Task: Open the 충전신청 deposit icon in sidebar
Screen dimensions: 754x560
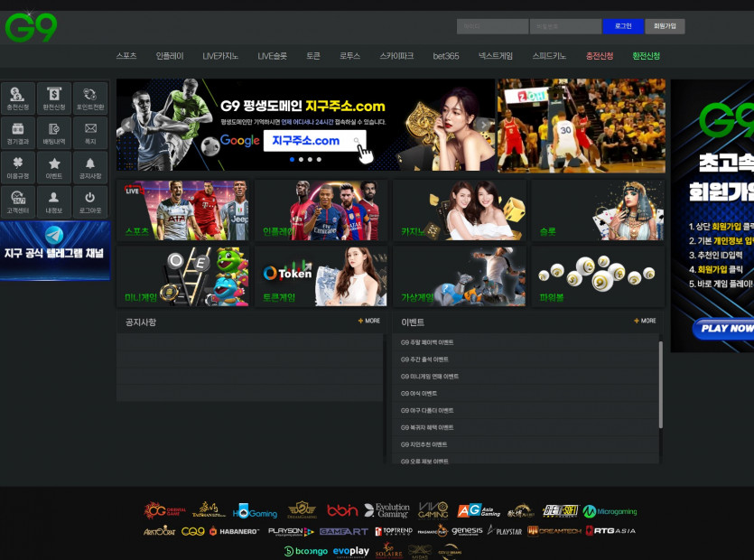Action: pyautogui.click(x=18, y=98)
